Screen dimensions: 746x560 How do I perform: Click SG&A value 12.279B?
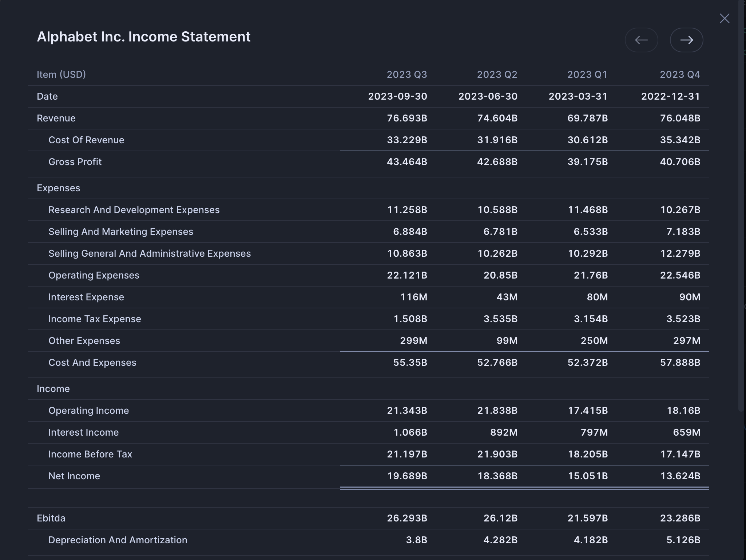(680, 253)
